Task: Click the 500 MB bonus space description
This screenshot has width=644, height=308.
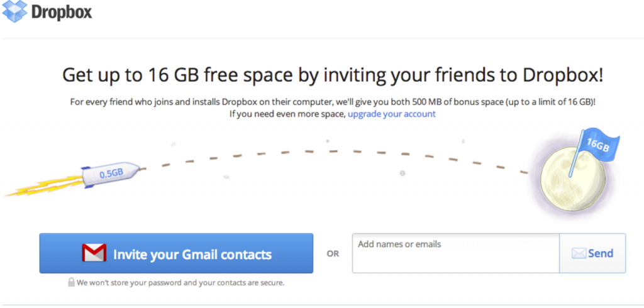Action: pyautogui.click(x=333, y=102)
